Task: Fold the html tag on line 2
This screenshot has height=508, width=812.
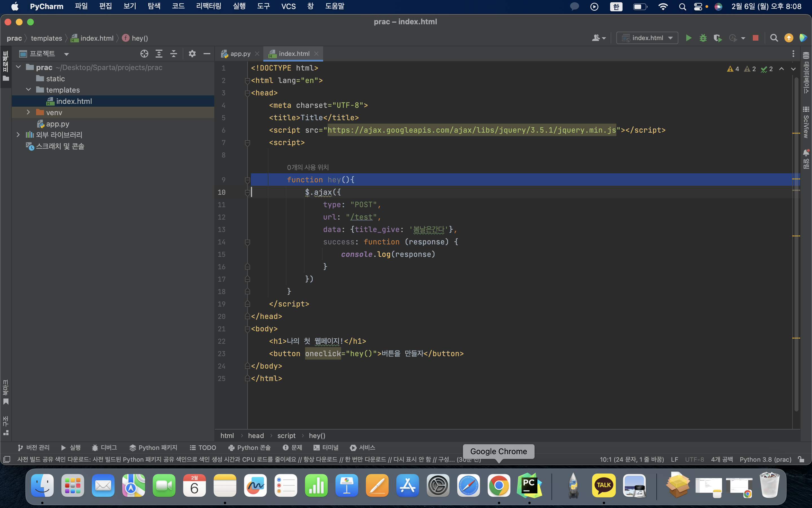Action: [248, 81]
